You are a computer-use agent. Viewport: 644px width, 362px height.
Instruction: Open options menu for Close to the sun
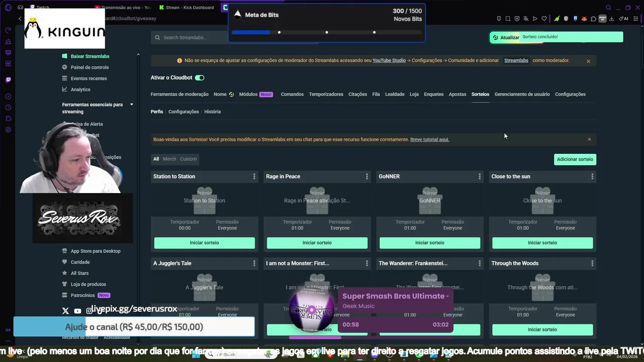pyautogui.click(x=592, y=176)
